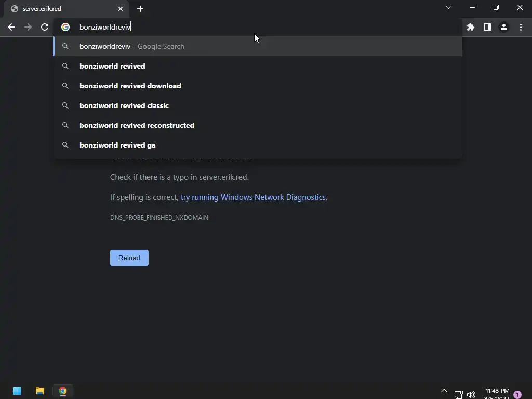
Task: Pick the suggestion bonziworld revived ga
Action: [258, 145]
